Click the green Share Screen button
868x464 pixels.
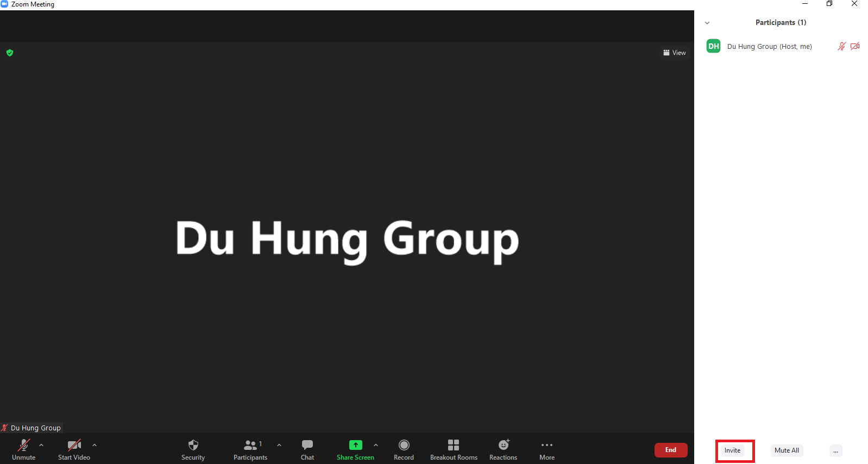[355, 450]
